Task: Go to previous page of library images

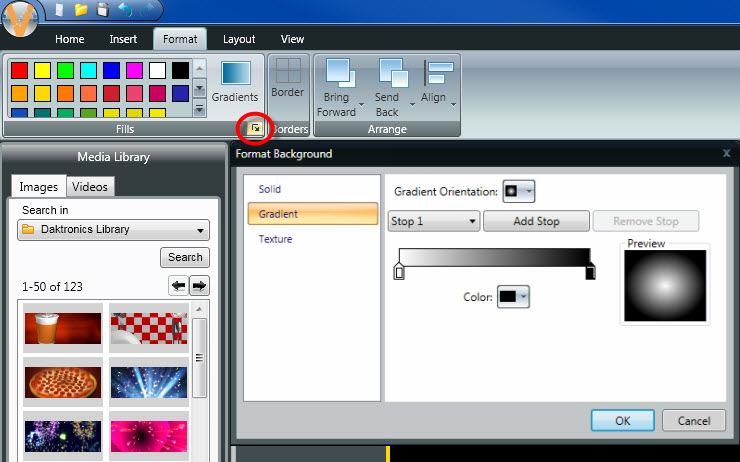Action: pos(179,286)
